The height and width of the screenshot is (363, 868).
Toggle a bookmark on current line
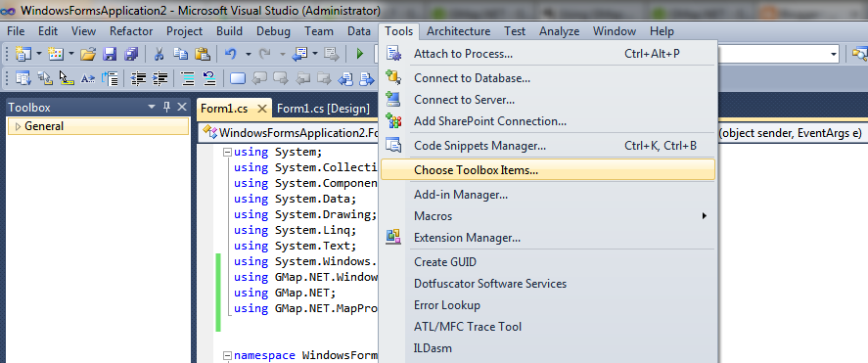click(238, 78)
